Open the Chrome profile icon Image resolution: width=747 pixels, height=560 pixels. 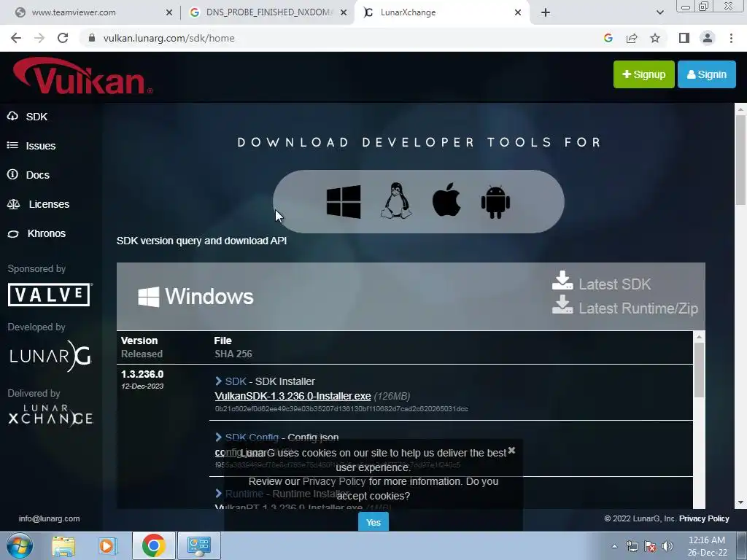(708, 38)
